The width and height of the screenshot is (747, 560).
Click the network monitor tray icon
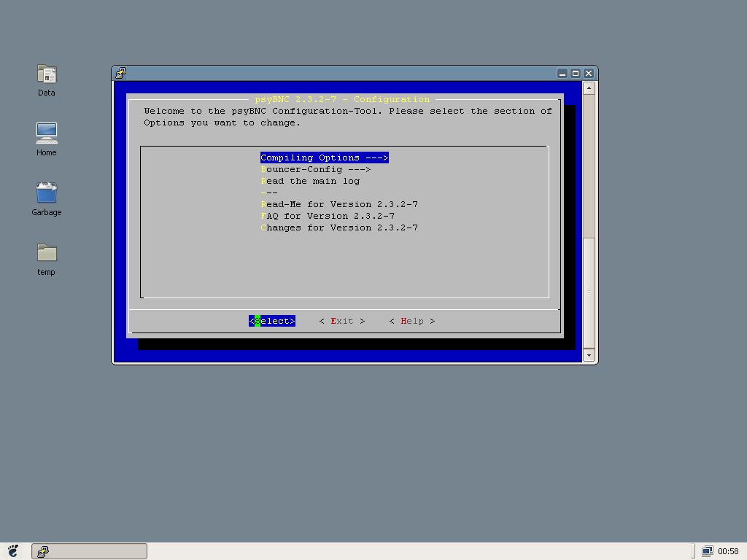(x=708, y=551)
